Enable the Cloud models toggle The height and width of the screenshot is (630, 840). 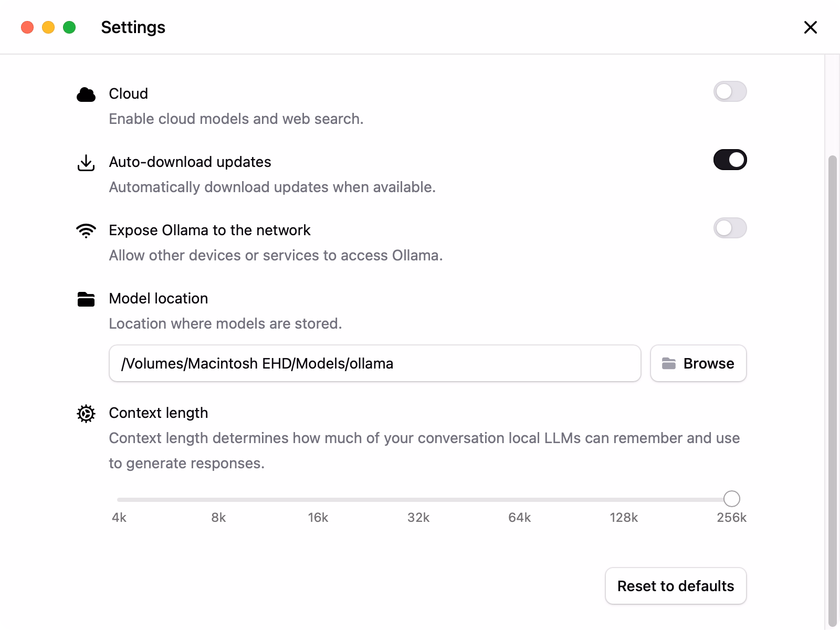click(x=730, y=92)
